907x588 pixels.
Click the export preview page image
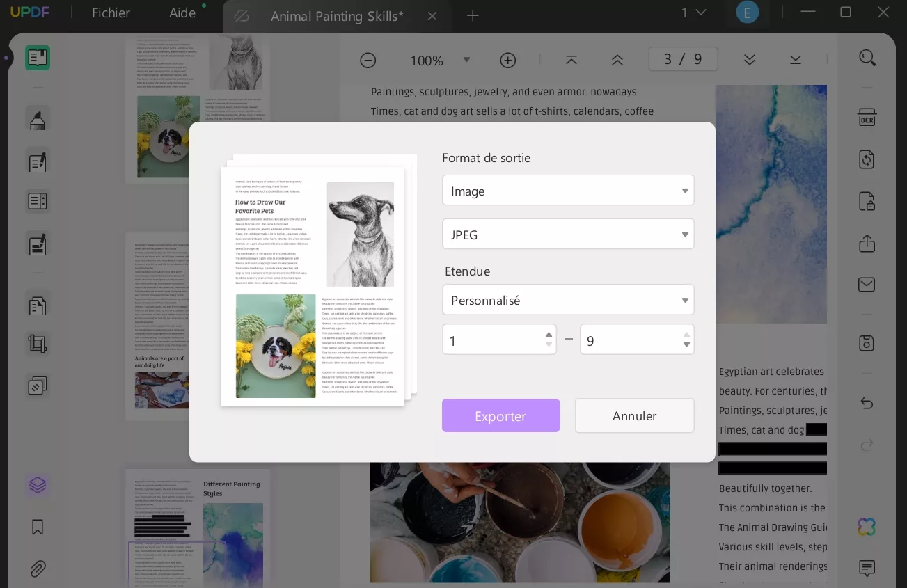(x=313, y=285)
